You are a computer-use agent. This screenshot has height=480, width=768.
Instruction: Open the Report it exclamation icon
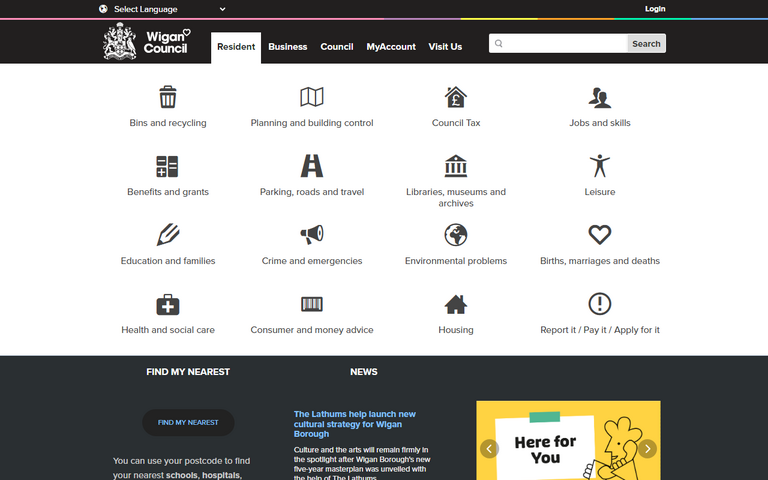(600, 304)
